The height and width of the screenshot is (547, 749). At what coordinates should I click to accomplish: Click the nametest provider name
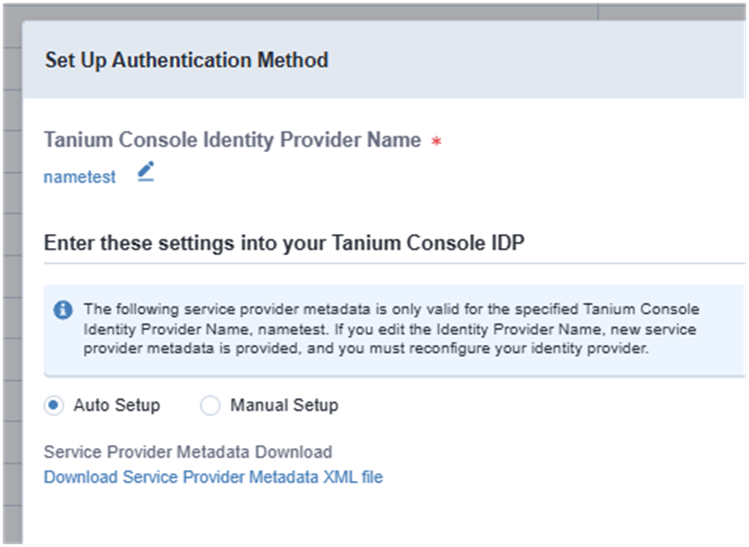pyautogui.click(x=80, y=177)
